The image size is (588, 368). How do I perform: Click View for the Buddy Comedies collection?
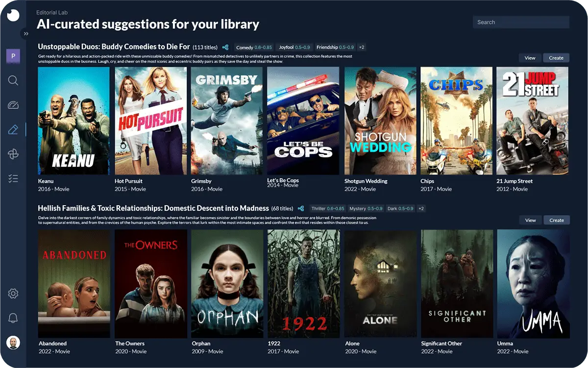[x=530, y=58]
